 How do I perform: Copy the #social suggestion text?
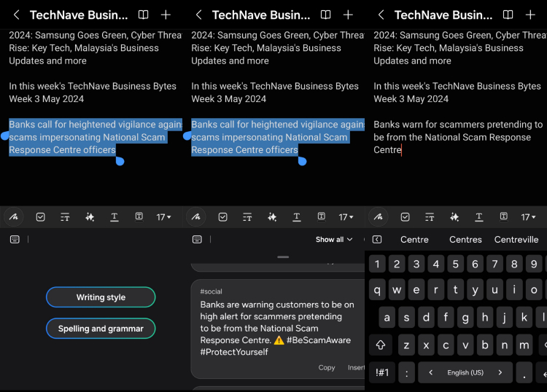click(327, 367)
